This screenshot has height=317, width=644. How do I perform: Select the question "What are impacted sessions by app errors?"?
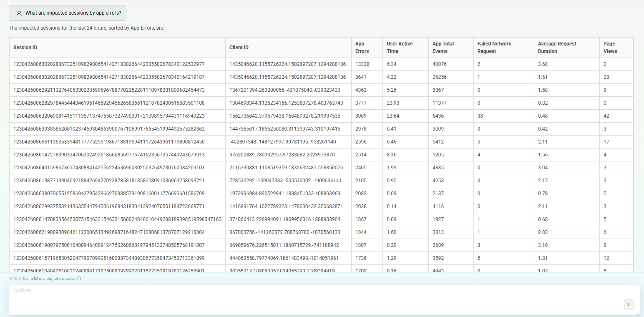coord(73,13)
